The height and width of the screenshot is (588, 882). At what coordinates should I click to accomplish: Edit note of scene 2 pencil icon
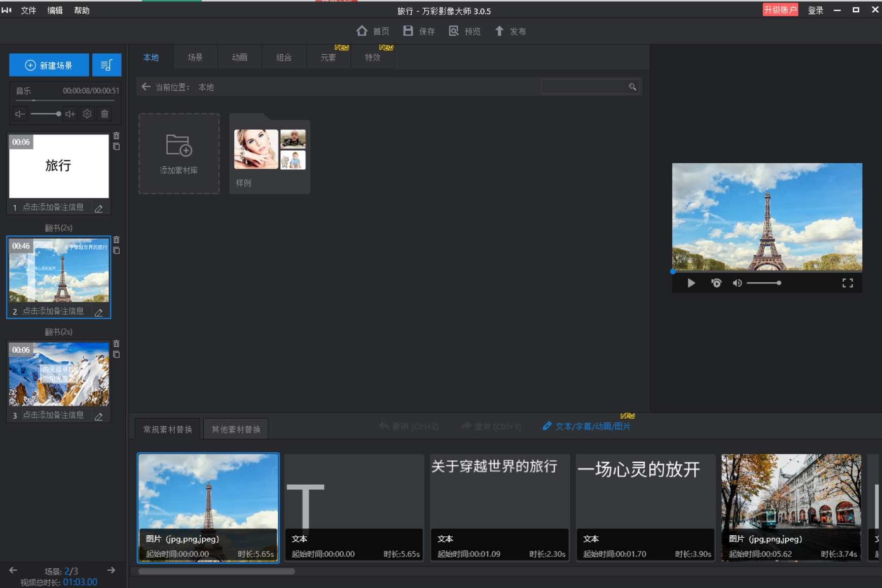click(99, 312)
